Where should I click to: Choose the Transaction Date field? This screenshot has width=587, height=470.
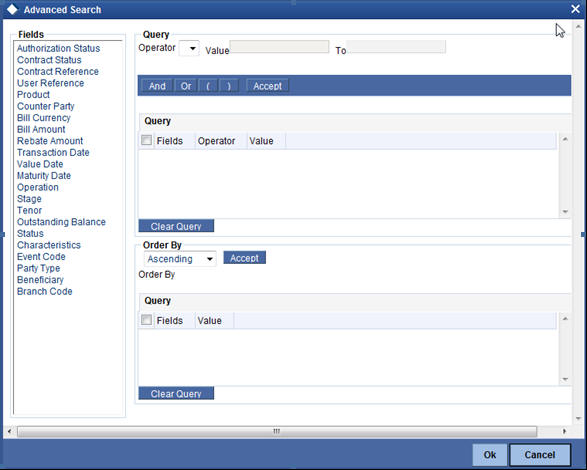click(x=53, y=153)
